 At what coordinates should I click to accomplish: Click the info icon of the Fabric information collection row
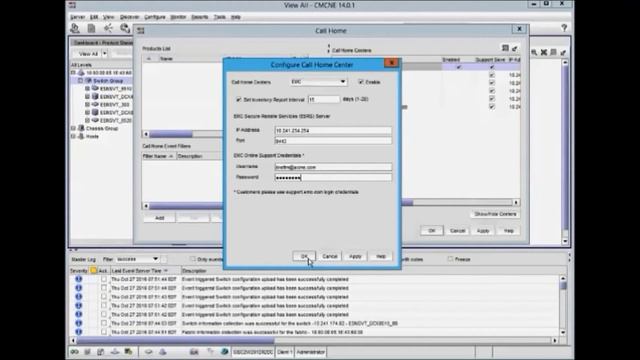click(78, 332)
